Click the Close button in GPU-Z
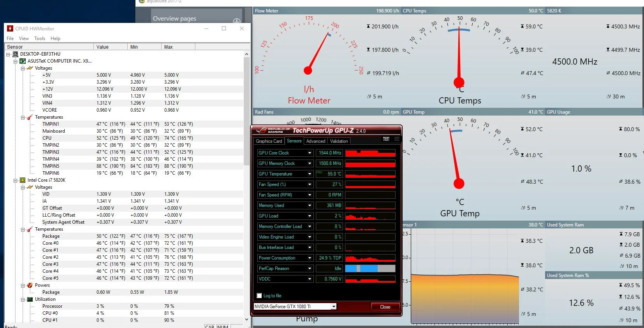Image resolution: width=644 pixels, height=328 pixels. click(x=385, y=307)
